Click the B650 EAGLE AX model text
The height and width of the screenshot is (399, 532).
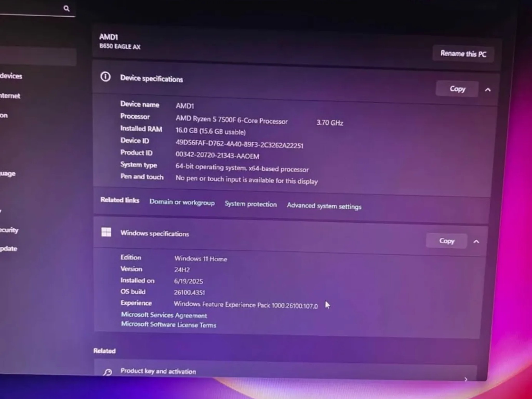(120, 46)
